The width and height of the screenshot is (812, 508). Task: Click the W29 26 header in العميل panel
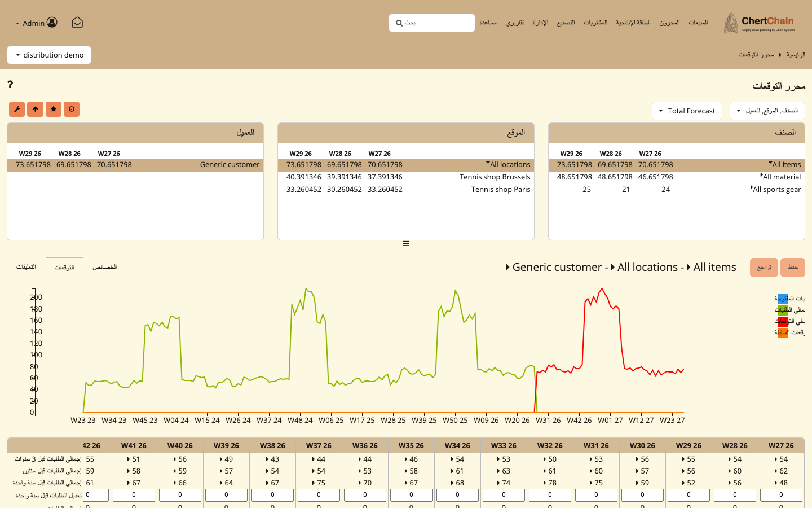click(30, 154)
